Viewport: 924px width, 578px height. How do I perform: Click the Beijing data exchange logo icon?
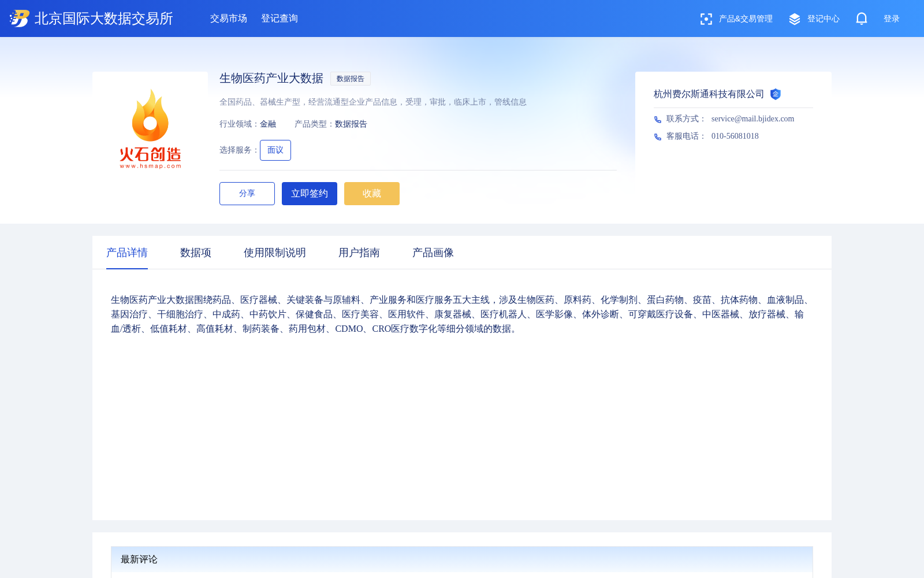click(20, 18)
